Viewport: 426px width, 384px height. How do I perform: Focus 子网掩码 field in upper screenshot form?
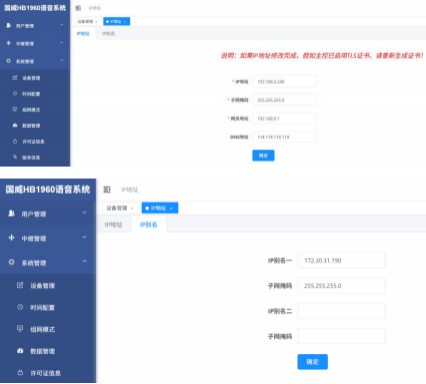284,100
